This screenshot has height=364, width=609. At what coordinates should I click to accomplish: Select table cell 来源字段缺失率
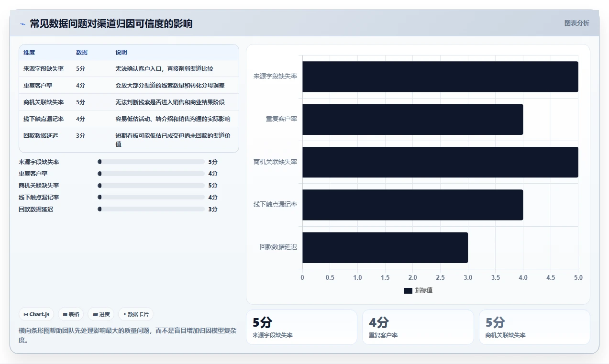click(44, 69)
